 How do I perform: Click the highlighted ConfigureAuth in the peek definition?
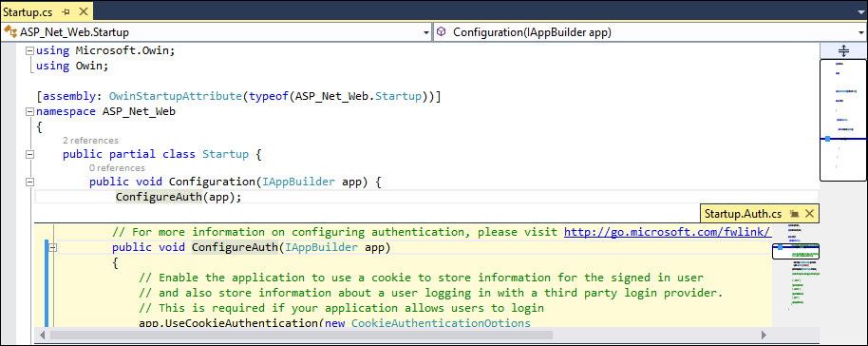pyautogui.click(x=235, y=247)
